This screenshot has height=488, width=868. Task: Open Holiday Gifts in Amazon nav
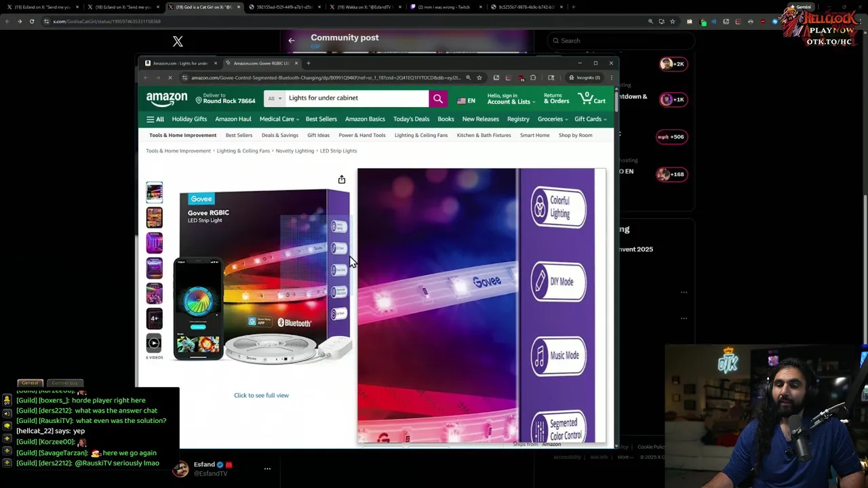(189, 119)
